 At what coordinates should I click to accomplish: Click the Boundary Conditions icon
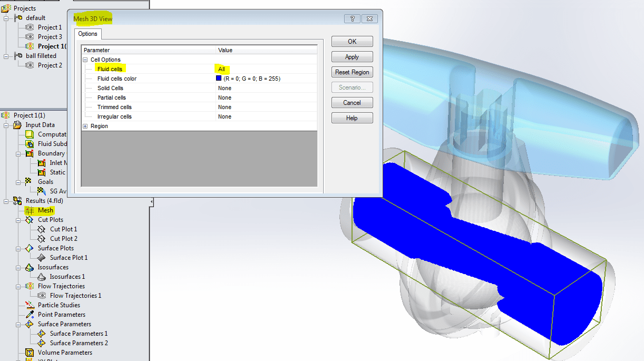(x=30, y=153)
